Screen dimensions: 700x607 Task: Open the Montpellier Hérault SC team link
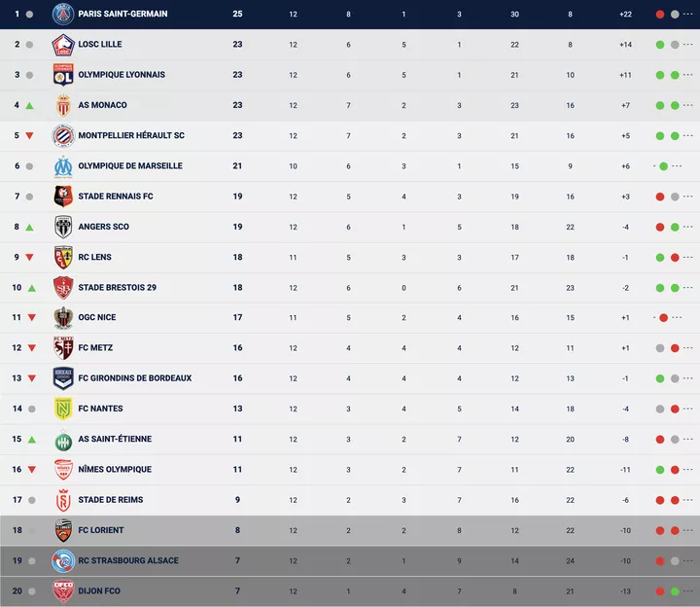point(131,136)
